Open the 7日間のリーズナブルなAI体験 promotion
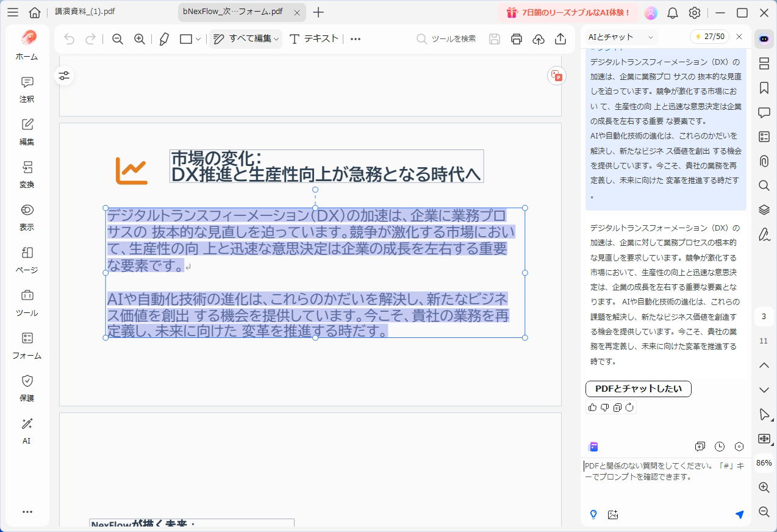777x532 pixels. coord(568,12)
